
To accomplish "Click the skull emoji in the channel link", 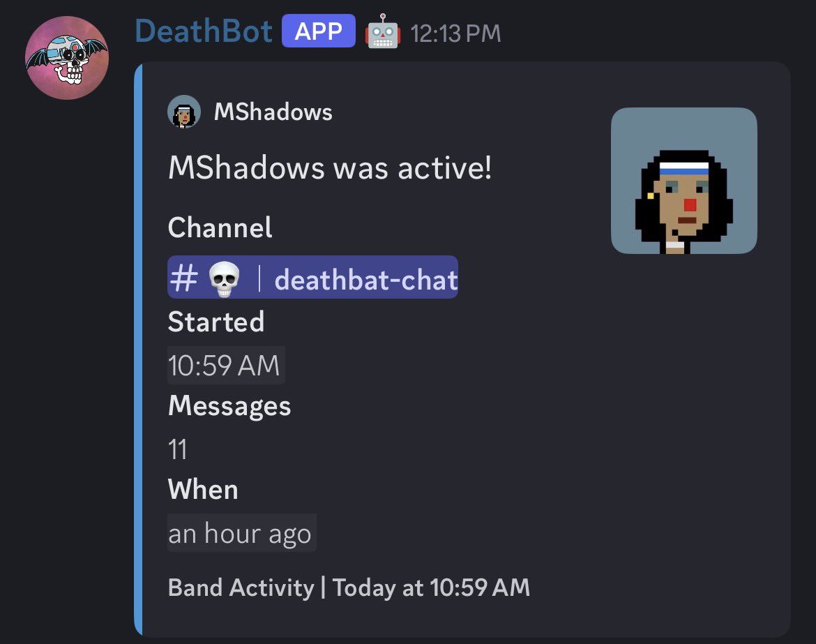I will tap(223, 277).
